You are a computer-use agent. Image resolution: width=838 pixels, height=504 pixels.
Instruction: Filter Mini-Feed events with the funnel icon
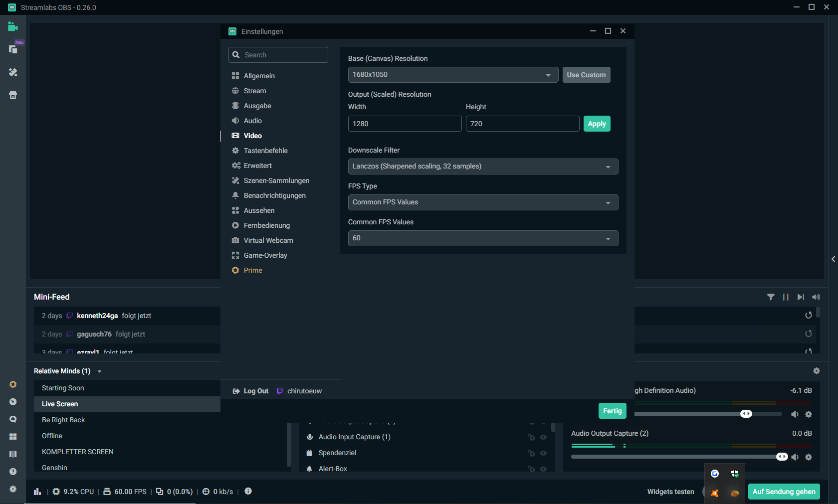coord(771,297)
